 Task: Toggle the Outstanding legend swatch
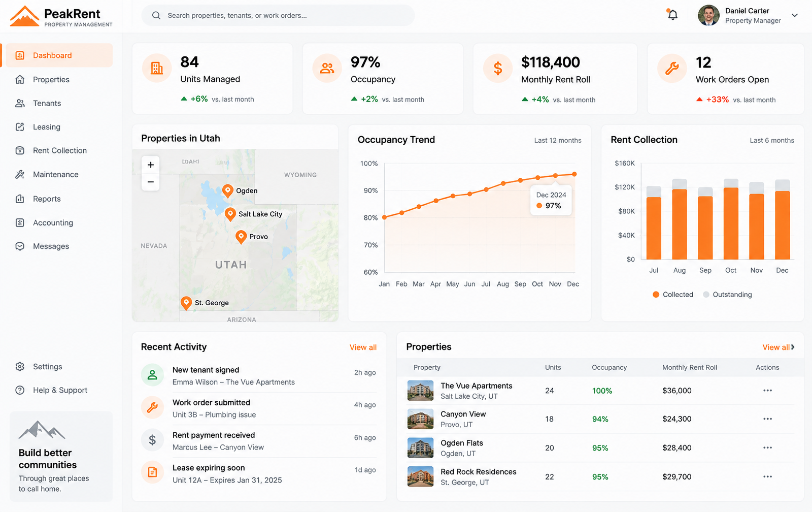coord(706,295)
